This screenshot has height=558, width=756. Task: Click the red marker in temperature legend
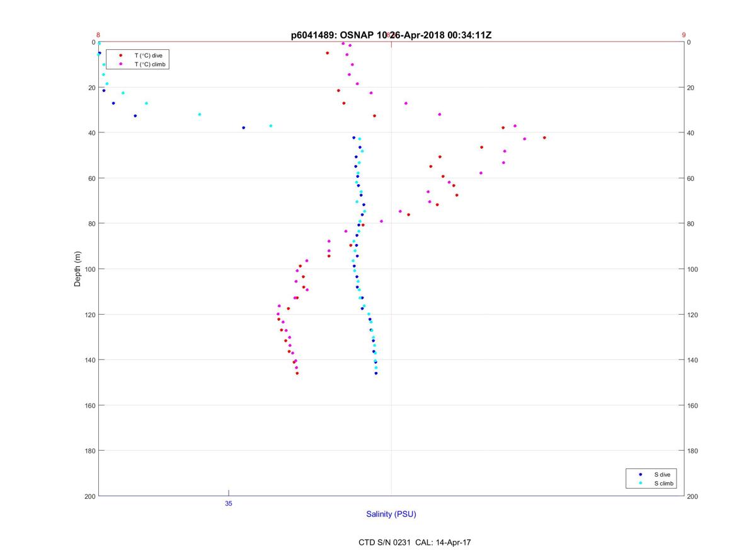[x=121, y=55]
